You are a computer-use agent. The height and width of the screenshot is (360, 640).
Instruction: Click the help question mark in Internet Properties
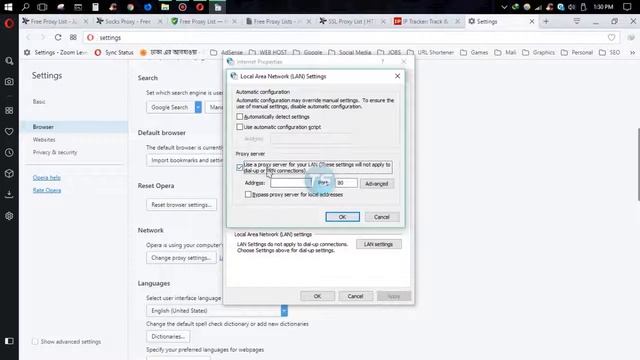pyautogui.click(x=382, y=62)
